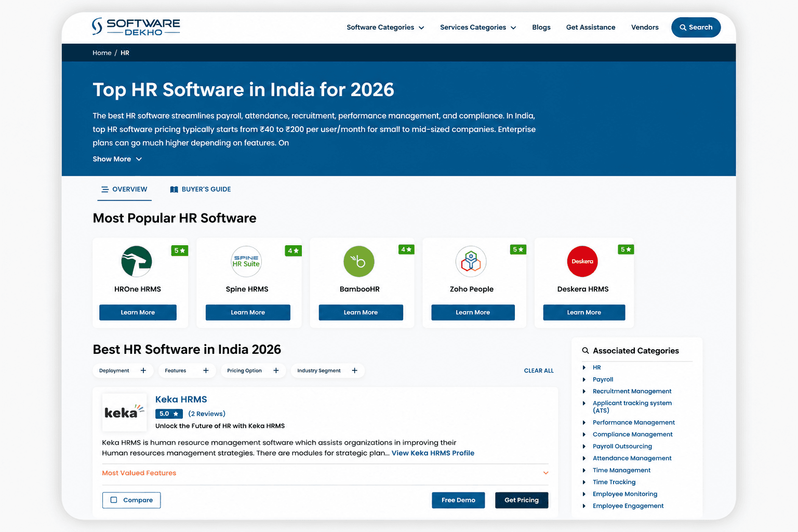Expand the Show More description
The height and width of the screenshot is (532, 798).
(117, 159)
